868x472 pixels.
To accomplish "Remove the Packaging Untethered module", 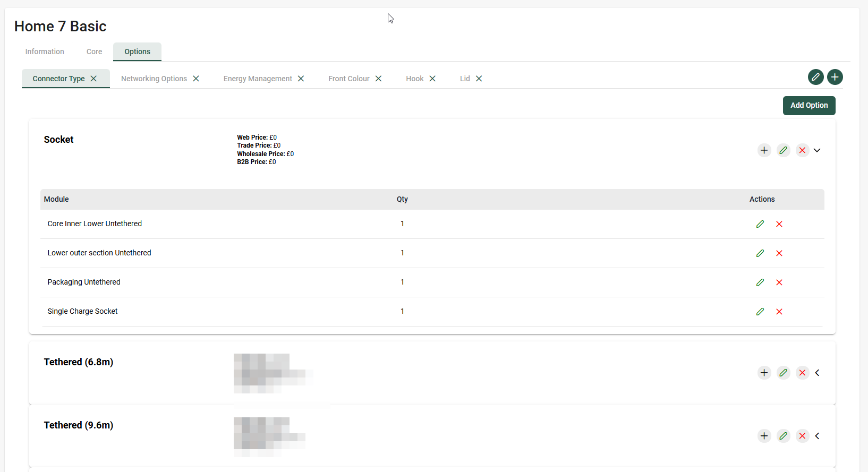I will click(779, 282).
